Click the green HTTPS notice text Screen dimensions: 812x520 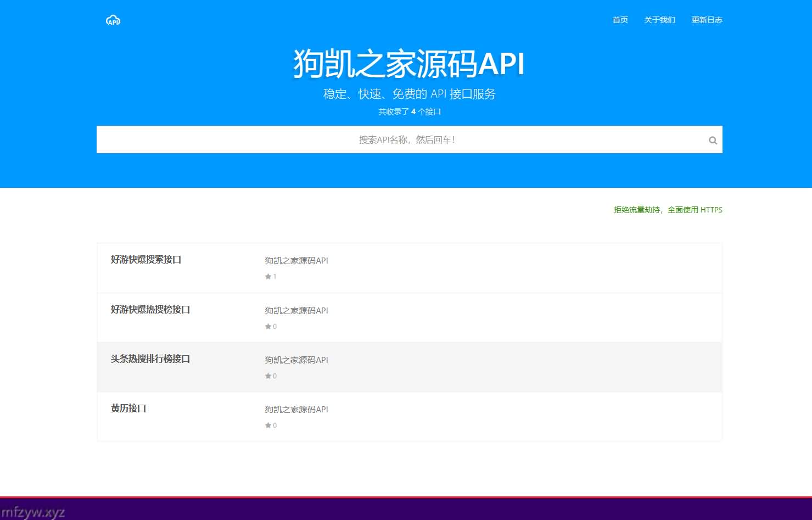tap(668, 210)
